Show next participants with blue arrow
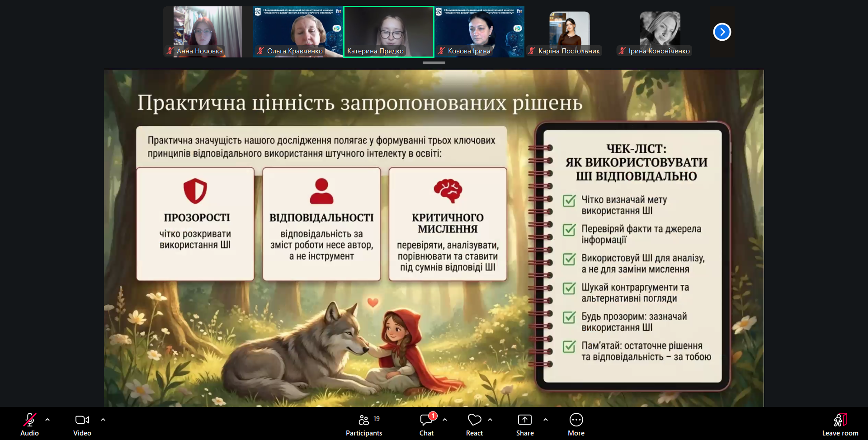The image size is (868, 440). click(722, 32)
